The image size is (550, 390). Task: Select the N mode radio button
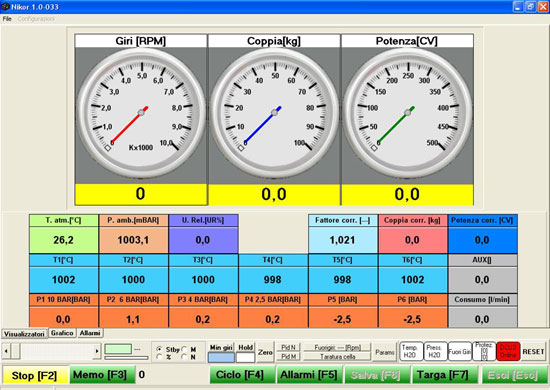coord(185,357)
